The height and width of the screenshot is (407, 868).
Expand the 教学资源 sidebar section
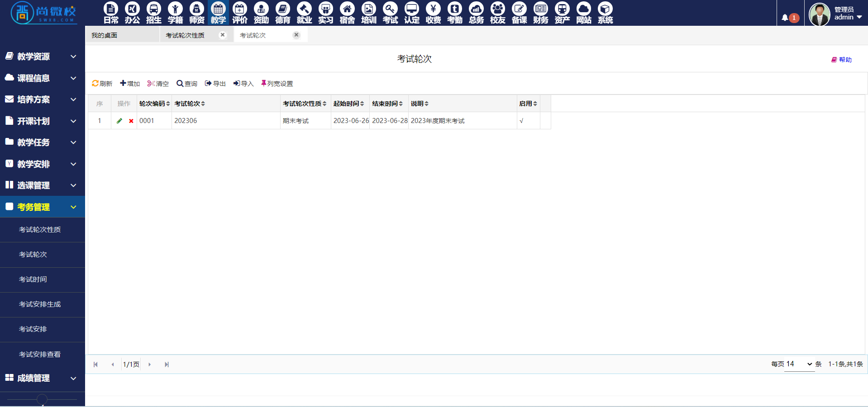[43, 57]
